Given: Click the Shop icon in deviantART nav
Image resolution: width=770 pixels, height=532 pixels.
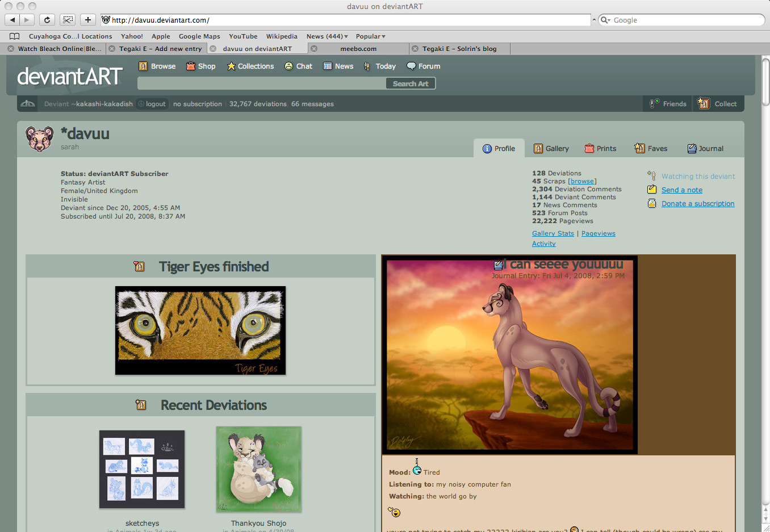Looking at the screenshot, I should pyautogui.click(x=191, y=66).
